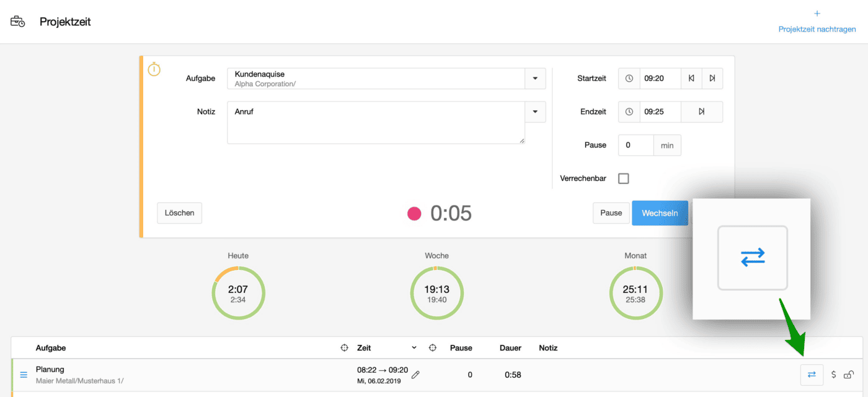Click the Notiz column header
Viewport: 868px width, 397px height.
tap(548, 348)
